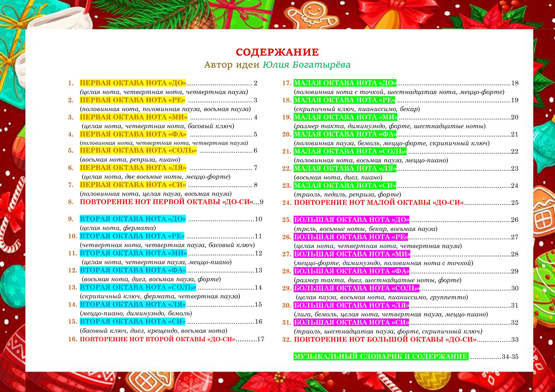Open «ВТОРАЯ ОКТАВА НОТА «ЛЯ»» chapter
This screenshot has height=392, width=555.
coord(132,305)
